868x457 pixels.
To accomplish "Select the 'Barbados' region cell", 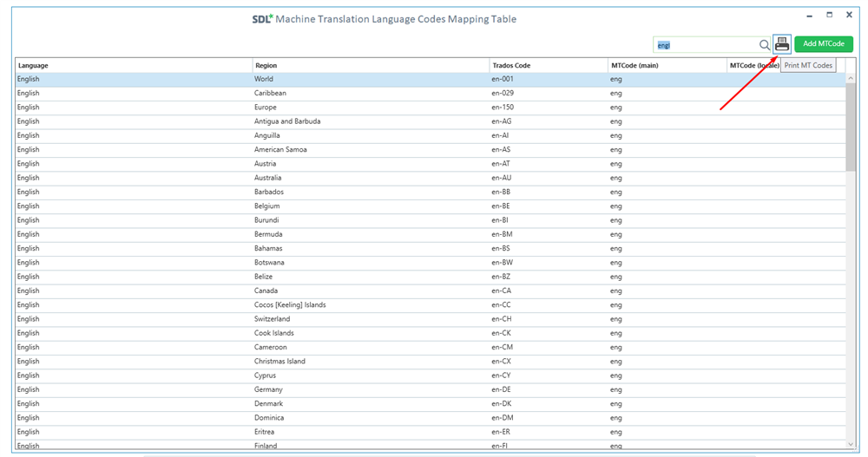I will [371, 192].
